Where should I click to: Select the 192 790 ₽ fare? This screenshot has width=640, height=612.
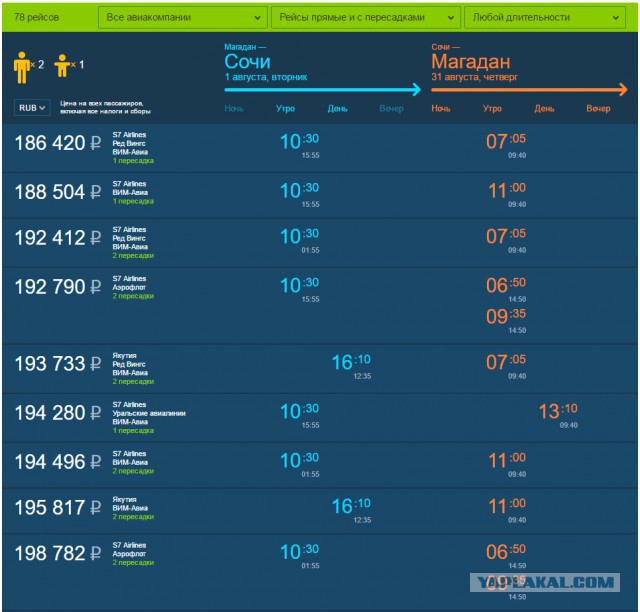pyautogui.click(x=58, y=287)
